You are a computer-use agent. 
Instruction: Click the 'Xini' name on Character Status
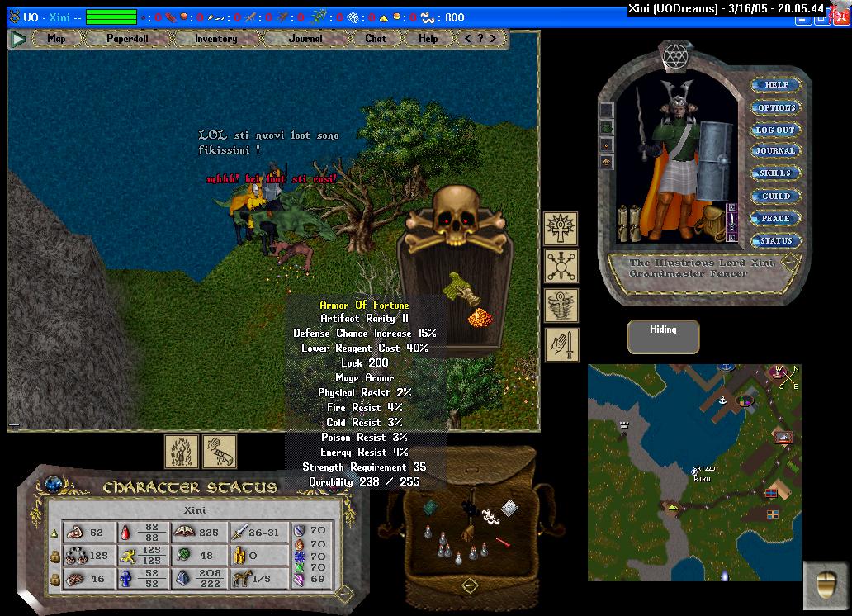195,510
